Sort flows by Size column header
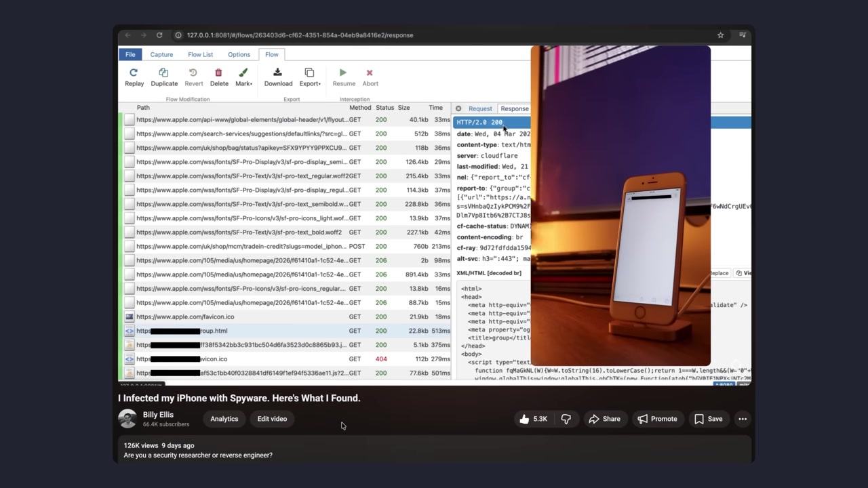Screen dimensions: 868x488 (x=403, y=108)
